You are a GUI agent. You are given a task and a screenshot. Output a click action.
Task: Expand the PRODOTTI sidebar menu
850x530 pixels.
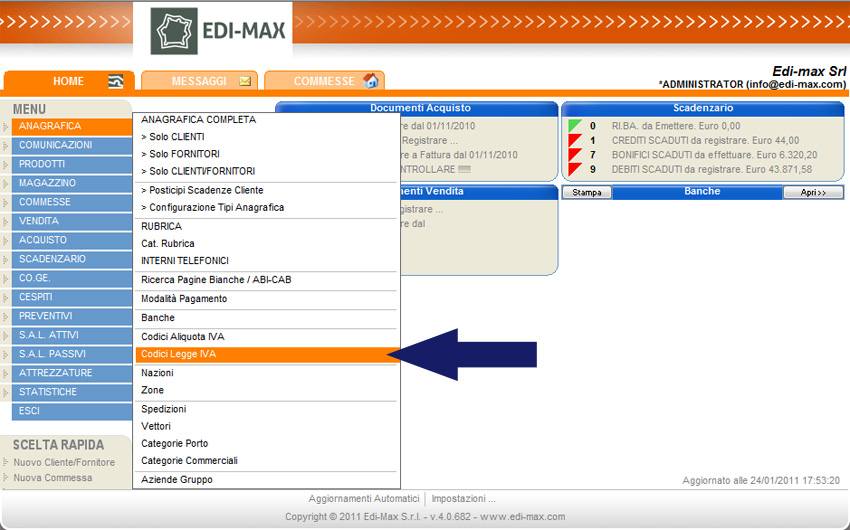coord(42,164)
